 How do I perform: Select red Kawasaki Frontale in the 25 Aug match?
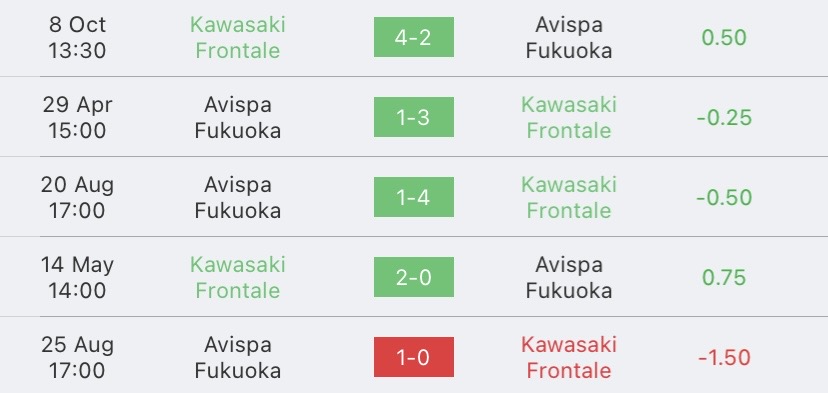coord(569,357)
